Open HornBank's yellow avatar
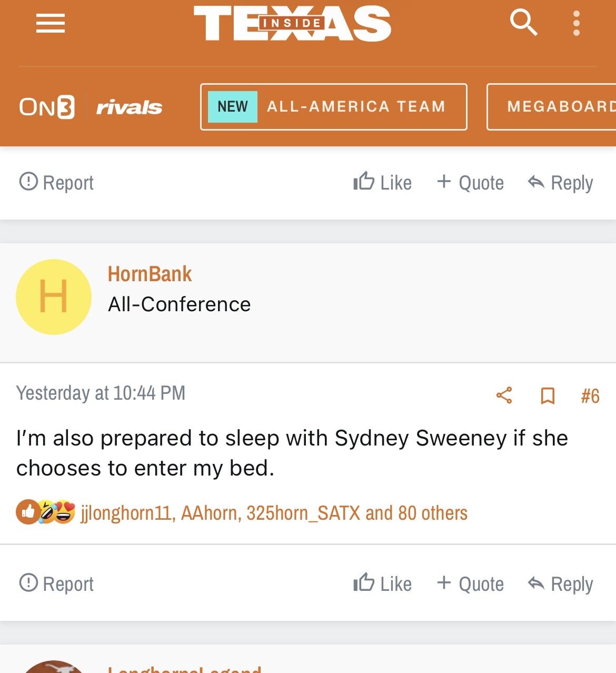 coord(54,297)
